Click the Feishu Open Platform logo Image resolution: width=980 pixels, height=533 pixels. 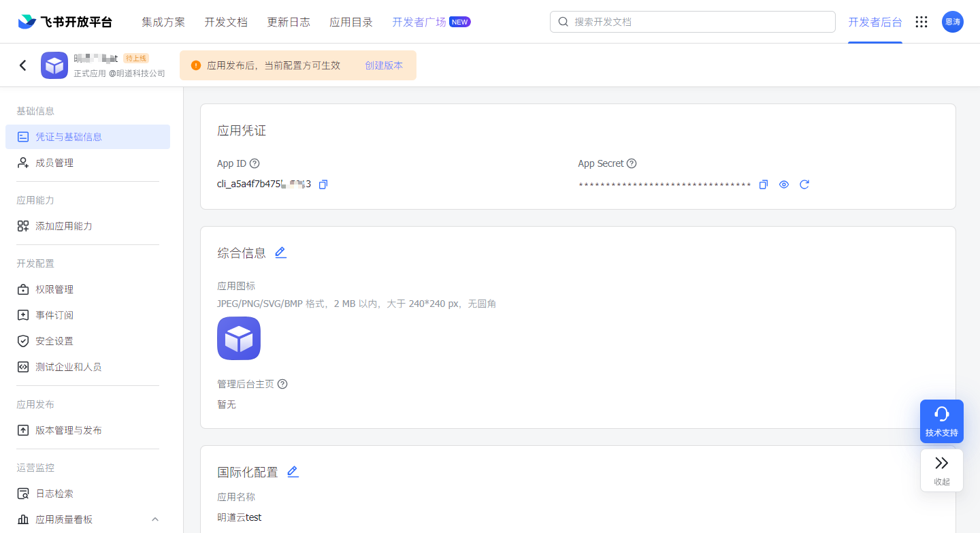65,22
